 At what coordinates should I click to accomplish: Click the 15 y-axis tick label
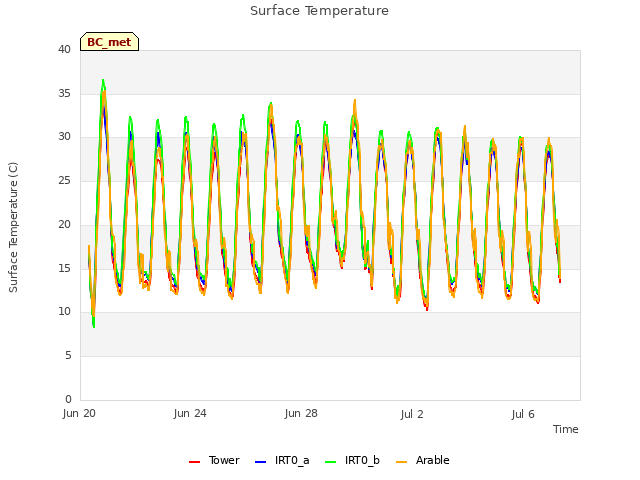pyautogui.click(x=64, y=268)
